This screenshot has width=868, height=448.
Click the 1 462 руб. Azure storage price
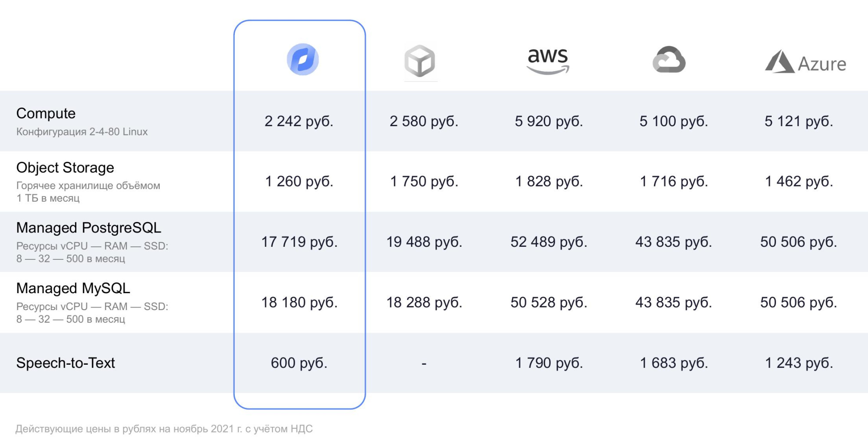[799, 181]
